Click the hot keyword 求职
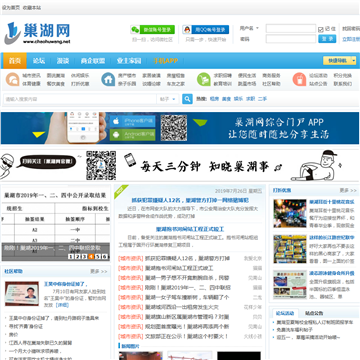Image resolution: width=360 pixels, height=360 pixels. tap(250, 99)
